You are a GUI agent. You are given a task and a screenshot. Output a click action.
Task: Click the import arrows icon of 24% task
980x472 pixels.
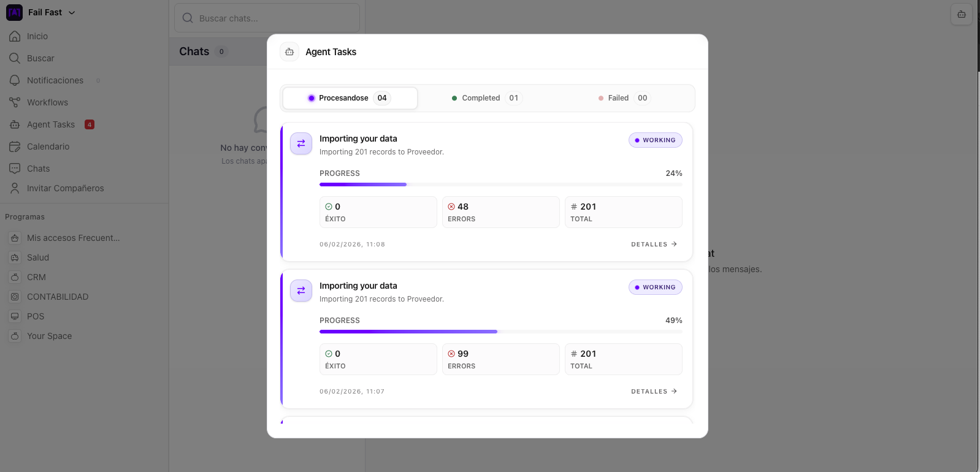tap(301, 143)
